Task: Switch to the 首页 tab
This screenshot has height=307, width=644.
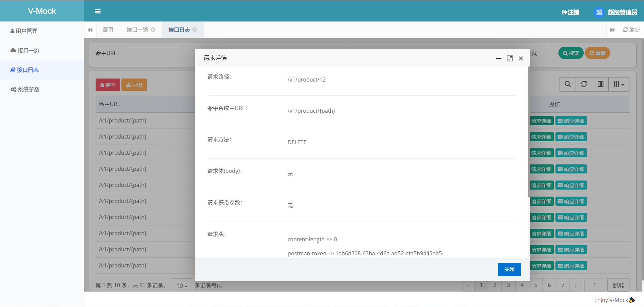Action: click(x=108, y=30)
